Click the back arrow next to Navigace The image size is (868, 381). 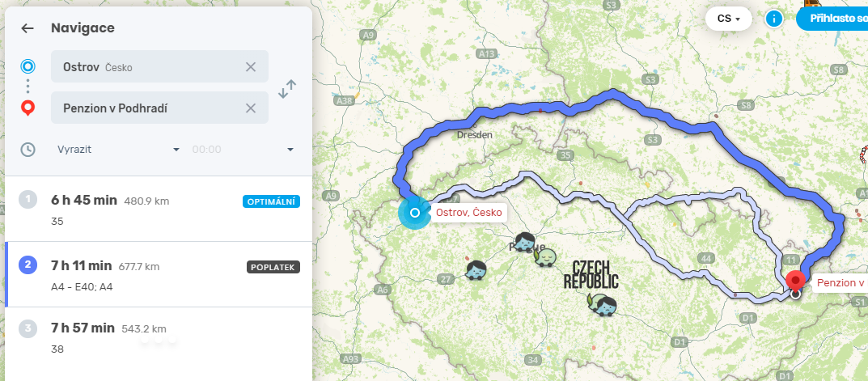(28, 28)
